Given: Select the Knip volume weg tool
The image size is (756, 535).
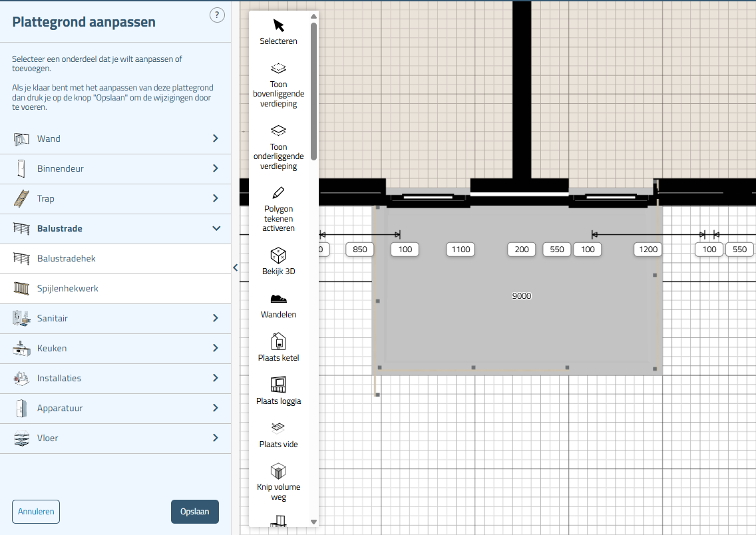Looking at the screenshot, I should pos(278,471).
